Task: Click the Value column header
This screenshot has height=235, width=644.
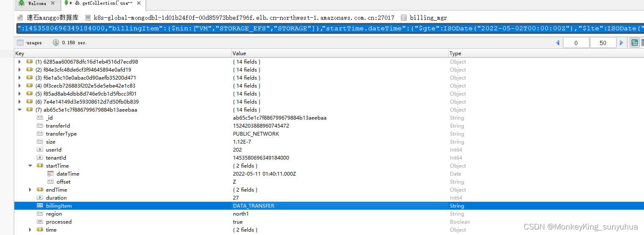Action: 340,53
